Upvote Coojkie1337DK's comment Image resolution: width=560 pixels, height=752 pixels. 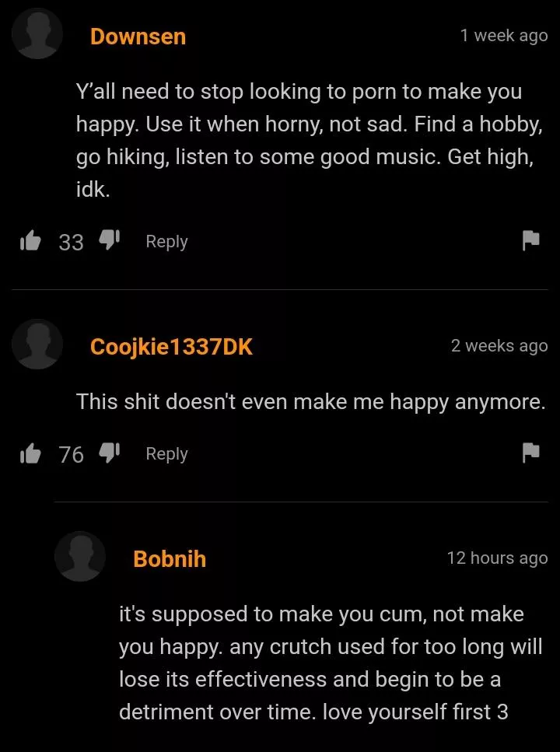tap(30, 453)
